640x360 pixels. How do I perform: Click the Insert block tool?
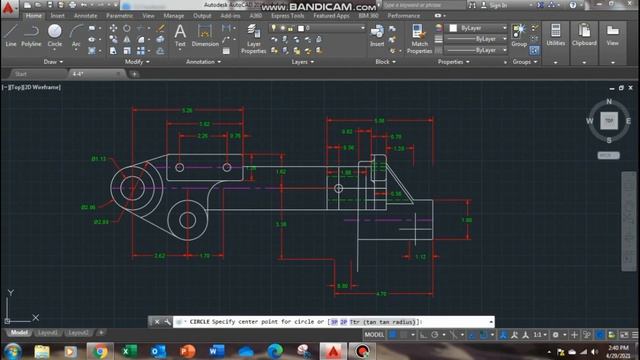[x=377, y=36]
